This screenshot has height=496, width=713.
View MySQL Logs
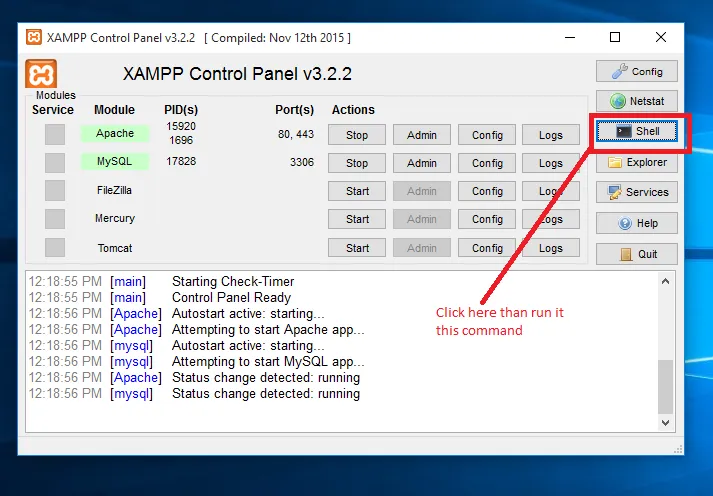tap(551, 163)
